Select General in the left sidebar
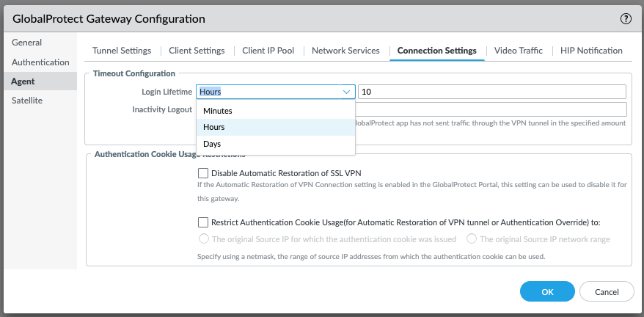Viewport: 644px width, 317px height. [27, 43]
